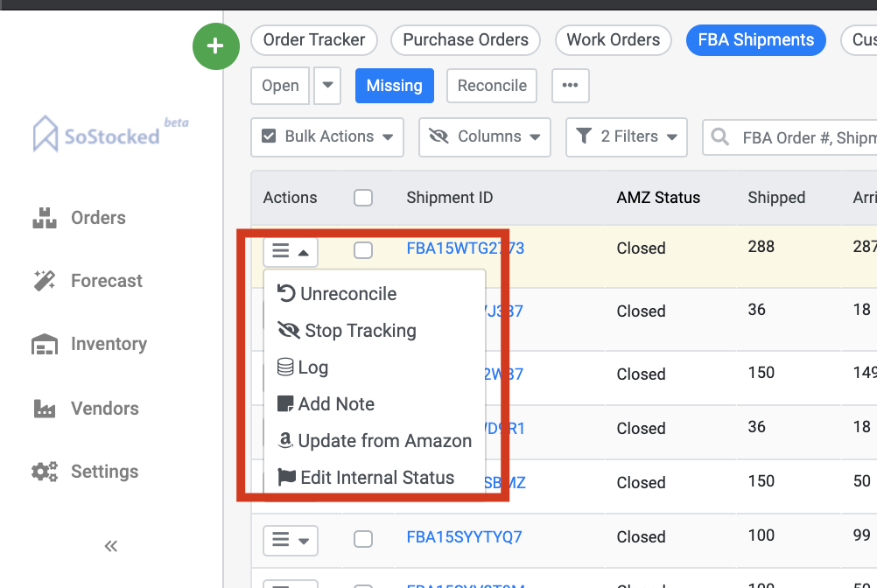Open the actions menu for FBA15SYYTYQ7
Image resolution: width=877 pixels, height=588 pixels.
pyautogui.click(x=291, y=541)
